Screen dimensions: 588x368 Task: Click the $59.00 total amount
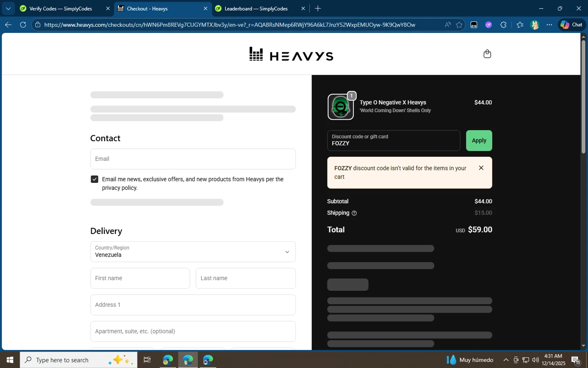pos(480,230)
